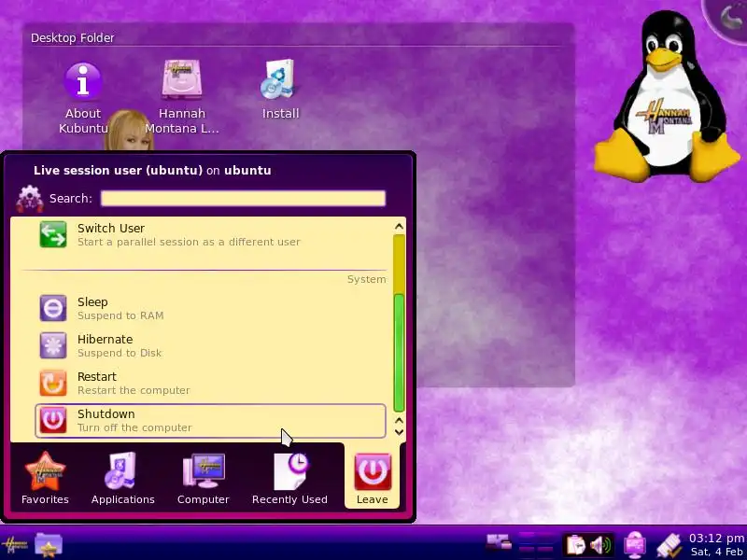Open About Kubuntu desktop icon
Screen dimensions: 747x560
point(83,99)
